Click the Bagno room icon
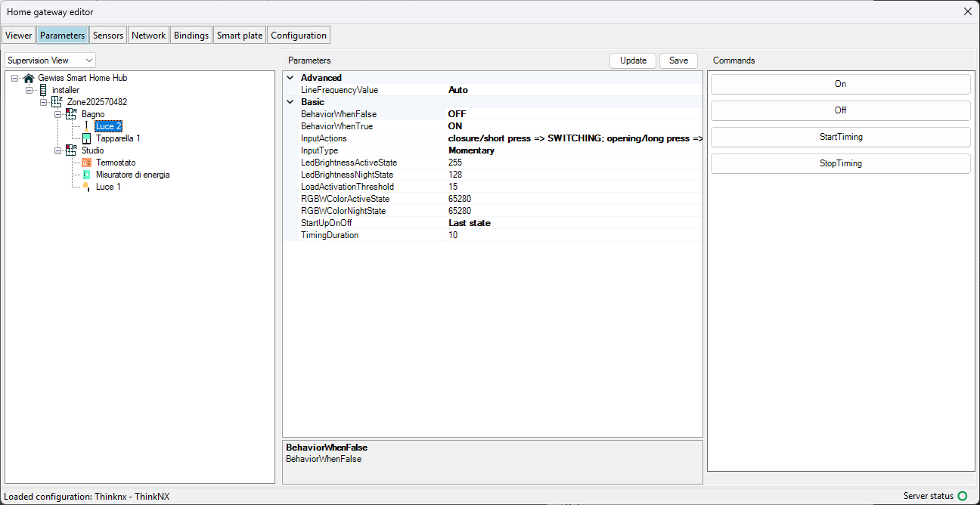 pyautogui.click(x=71, y=114)
